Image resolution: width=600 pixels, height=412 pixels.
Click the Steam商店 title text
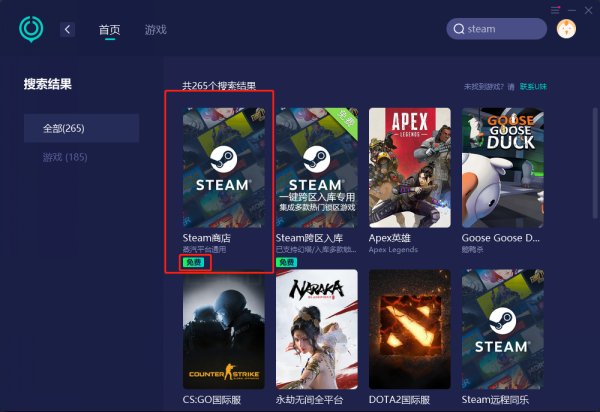click(207, 238)
